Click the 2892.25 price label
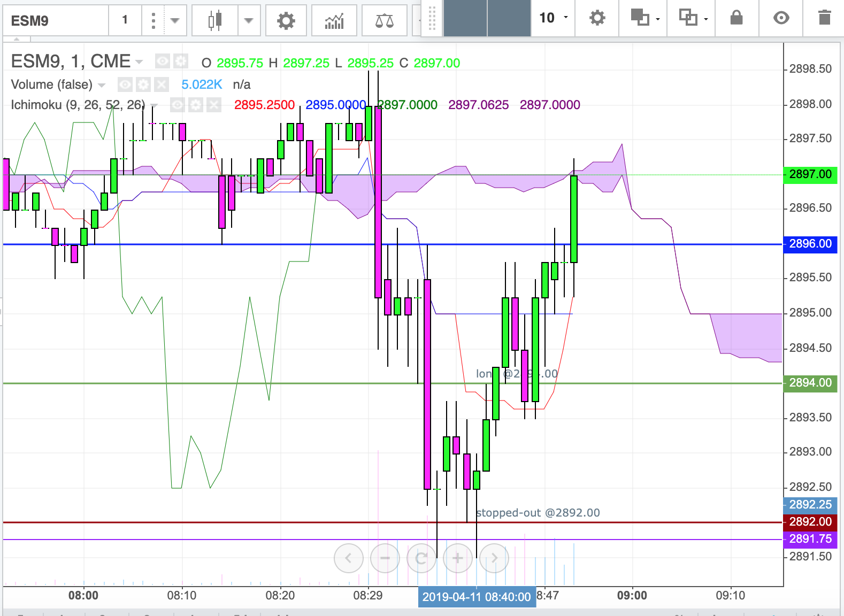Screen dimensions: 844x616 [x=810, y=505]
